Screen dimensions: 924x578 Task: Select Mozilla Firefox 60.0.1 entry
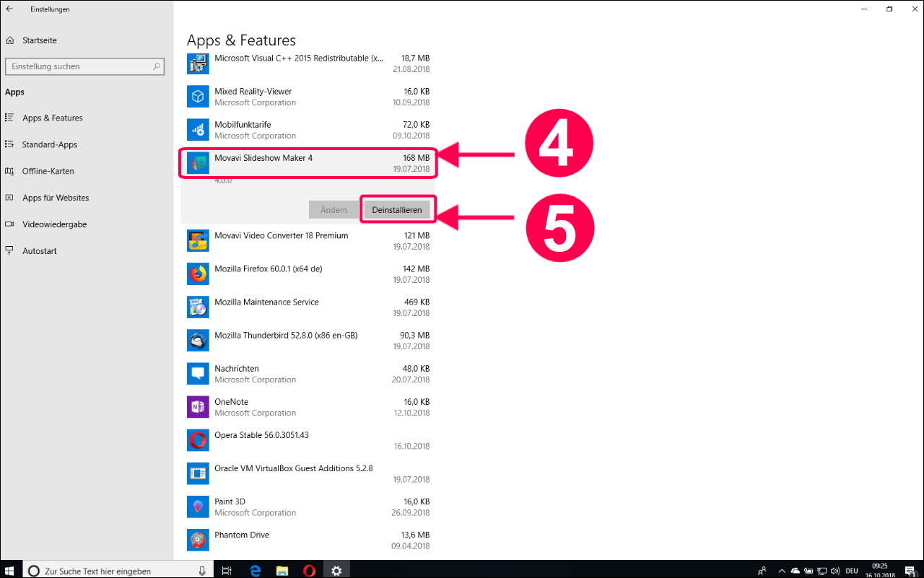(308, 274)
